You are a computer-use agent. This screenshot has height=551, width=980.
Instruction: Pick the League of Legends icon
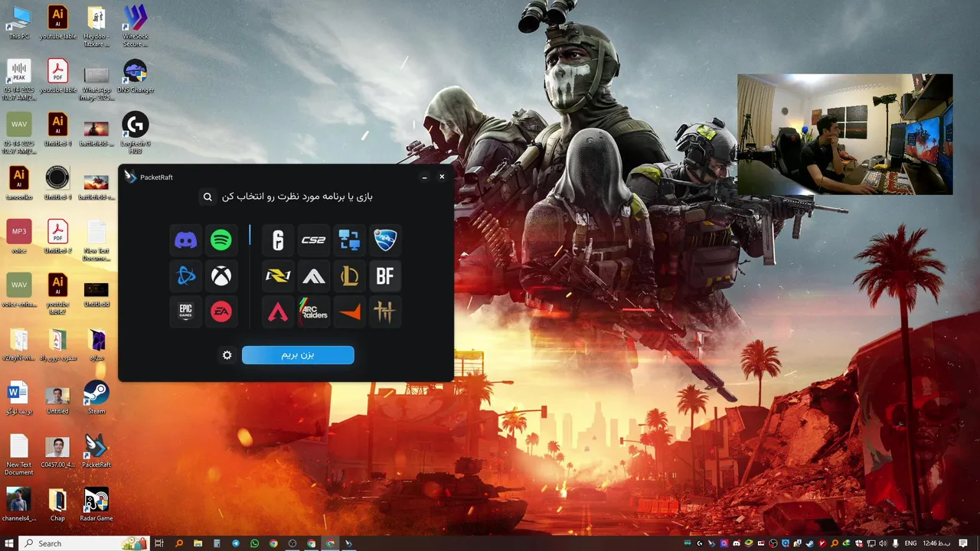[349, 276]
